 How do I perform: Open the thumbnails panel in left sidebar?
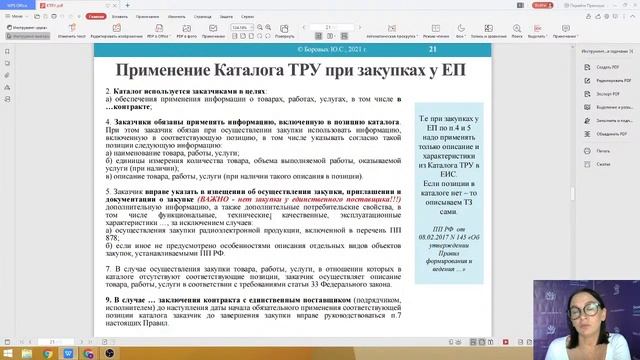click(7, 63)
